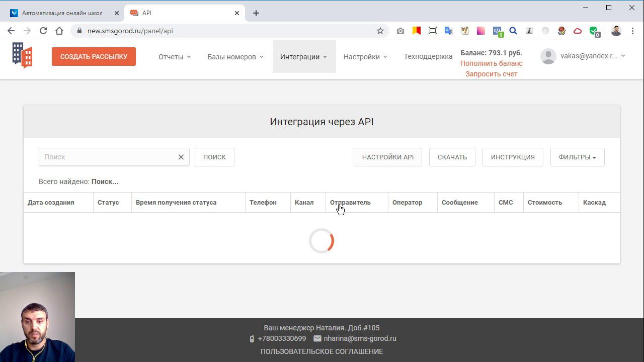Open the Фильтры dropdown
Screen dimensions: 644x362
click(x=577, y=157)
